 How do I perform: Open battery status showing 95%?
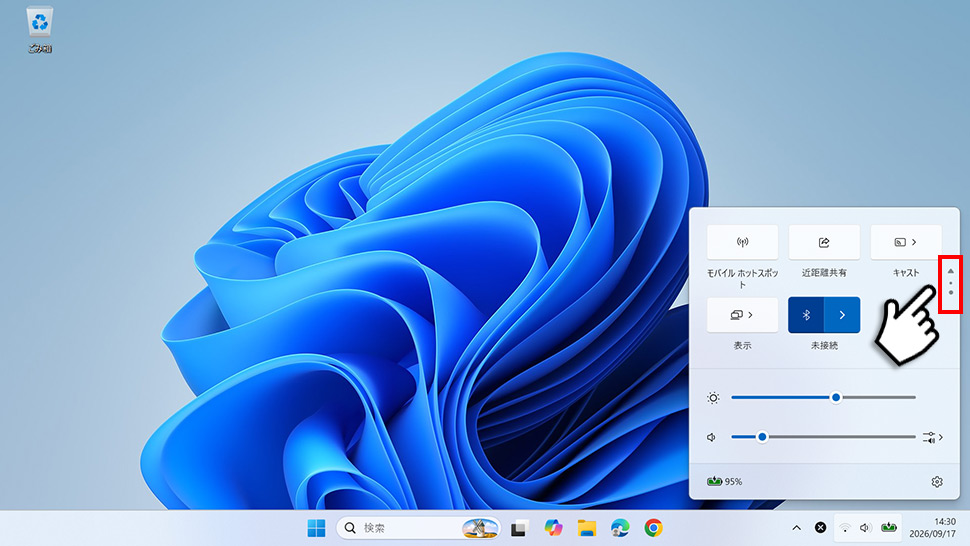click(724, 481)
